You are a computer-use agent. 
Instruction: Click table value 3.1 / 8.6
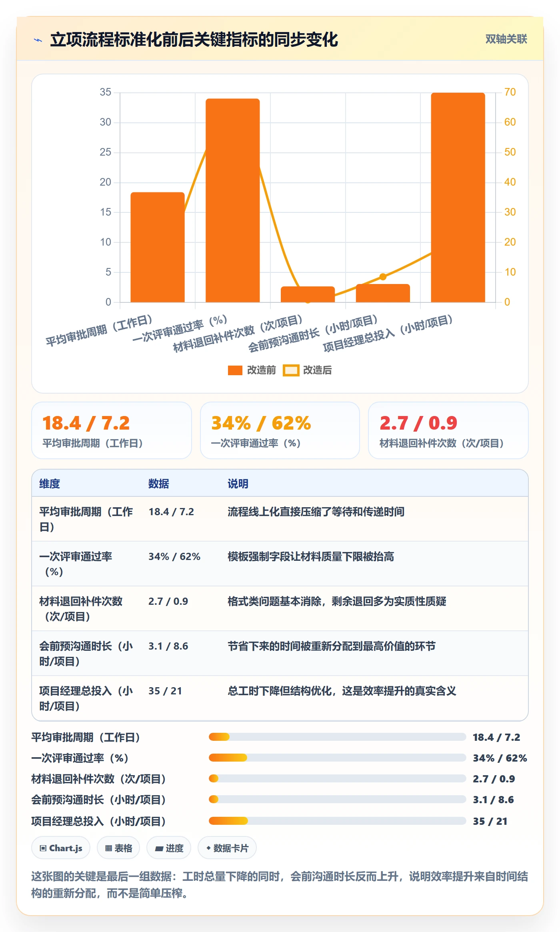[x=168, y=646]
